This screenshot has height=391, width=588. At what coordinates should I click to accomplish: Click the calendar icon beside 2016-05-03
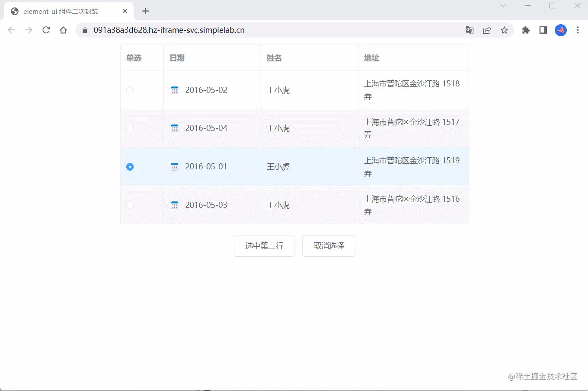[x=174, y=205]
